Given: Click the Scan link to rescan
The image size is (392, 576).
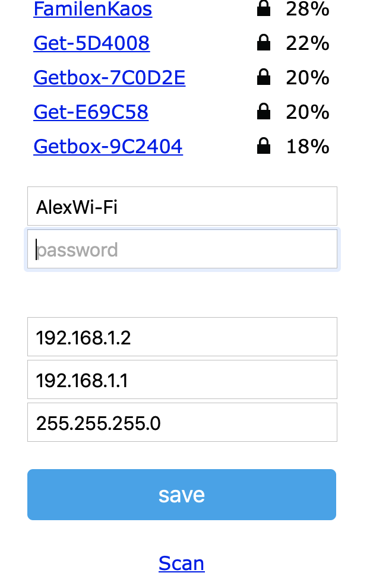Looking at the screenshot, I should click(x=181, y=563).
